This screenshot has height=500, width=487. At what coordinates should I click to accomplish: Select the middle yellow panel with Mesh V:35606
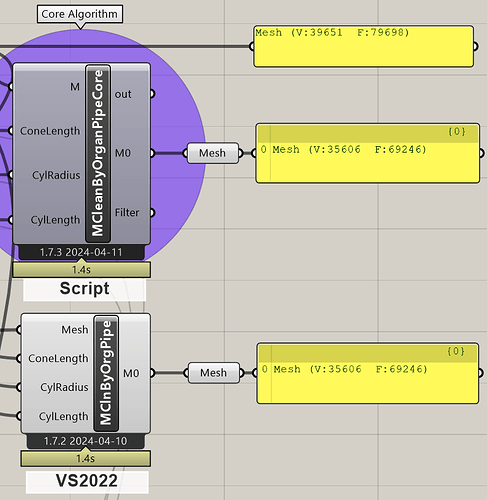click(x=368, y=153)
